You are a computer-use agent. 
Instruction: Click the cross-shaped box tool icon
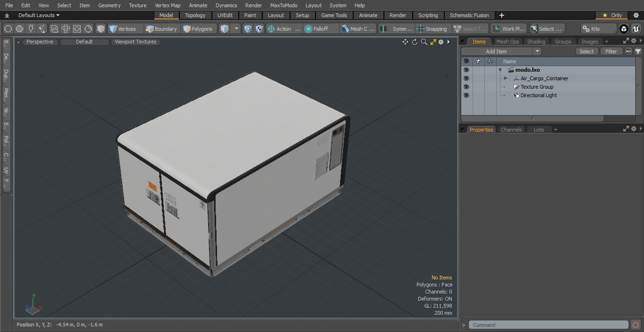tap(65, 29)
